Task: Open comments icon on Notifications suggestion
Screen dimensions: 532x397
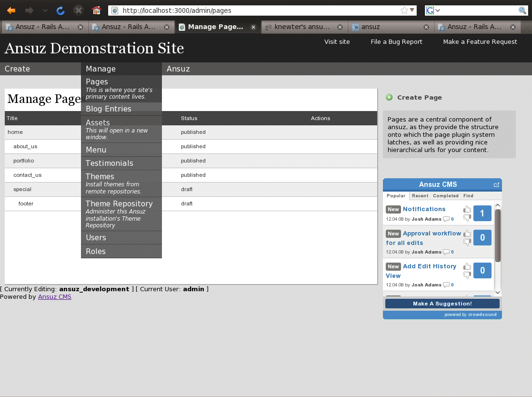Action: point(446,219)
